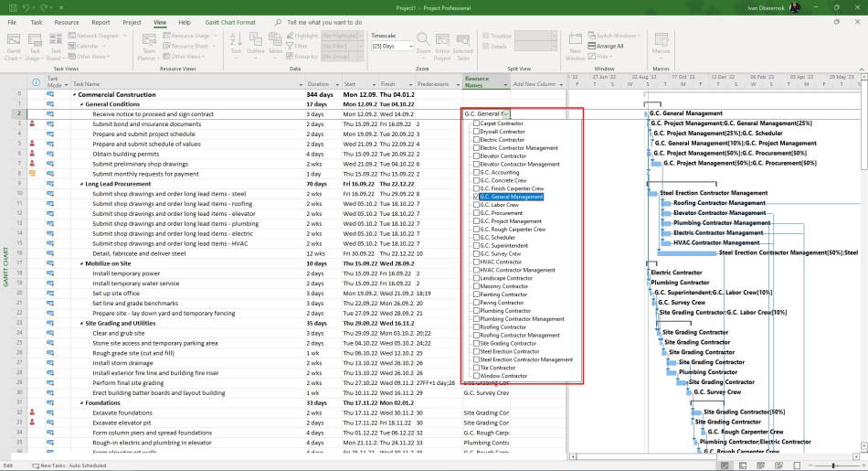868x471 pixels.
Task: Check the Window Contractor resource
Action: click(x=477, y=376)
